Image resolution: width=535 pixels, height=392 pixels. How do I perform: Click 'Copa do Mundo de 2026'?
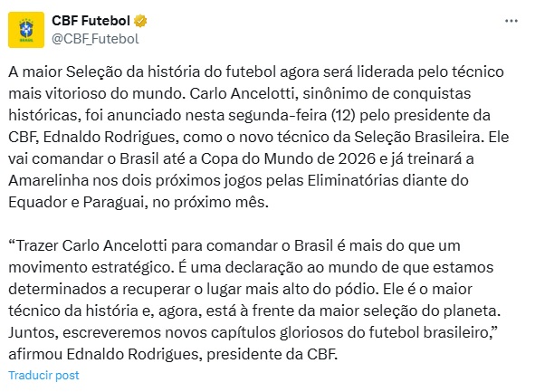pos(288,159)
